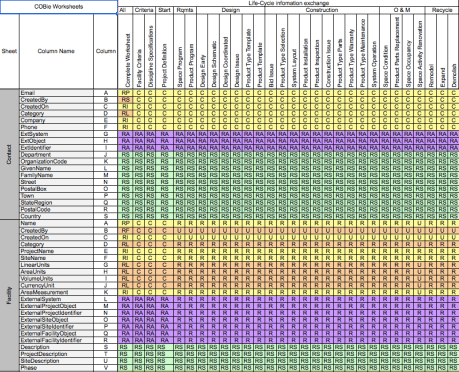
Task: Select the Product Program column header
Action: coord(191,51)
